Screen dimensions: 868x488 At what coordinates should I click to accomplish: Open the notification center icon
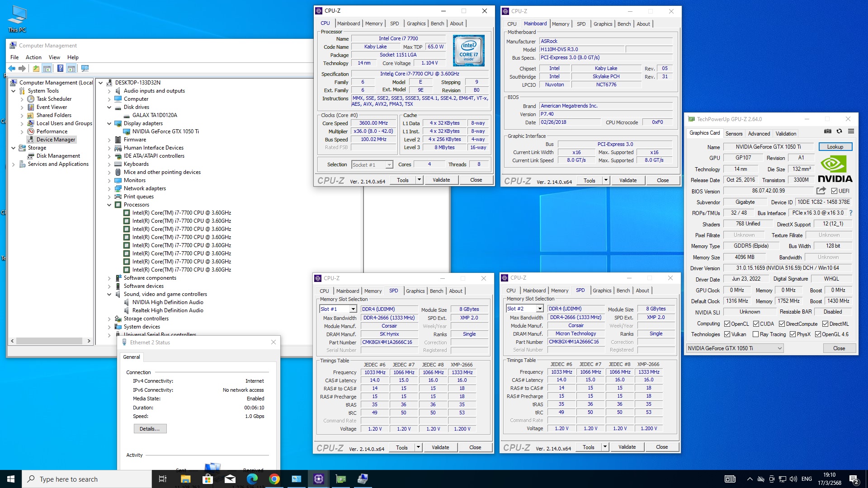pos(854,479)
